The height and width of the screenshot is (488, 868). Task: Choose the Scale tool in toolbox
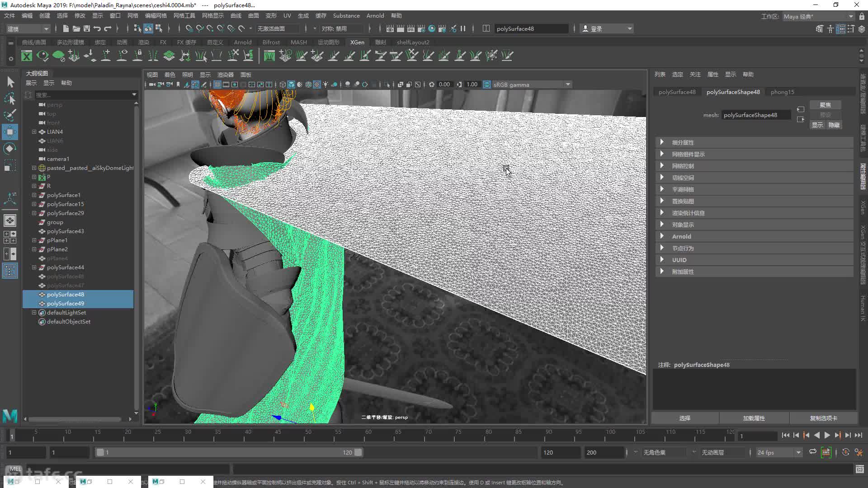pyautogui.click(x=10, y=165)
